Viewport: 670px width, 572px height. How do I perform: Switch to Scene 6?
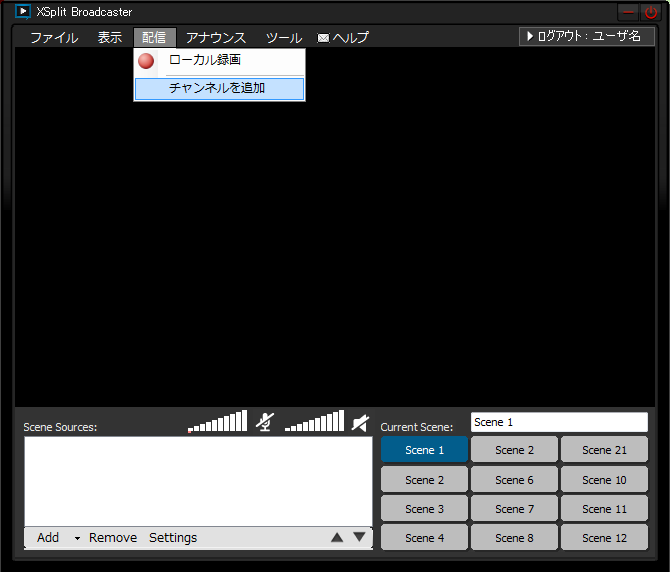pos(514,480)
